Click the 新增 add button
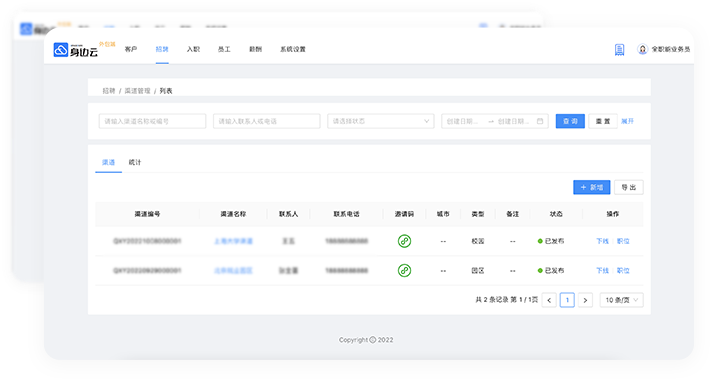The image size is (710, 379). click(591, 187)
